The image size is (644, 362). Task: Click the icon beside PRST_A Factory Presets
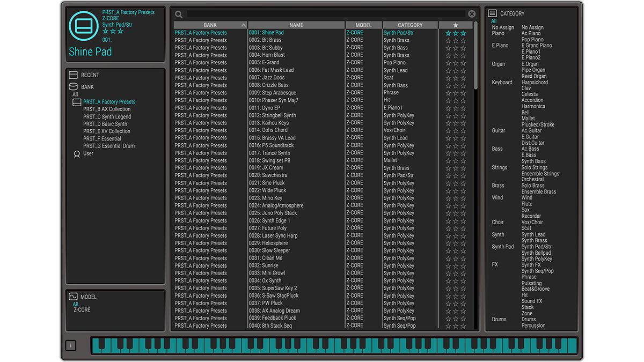point(77,102)
